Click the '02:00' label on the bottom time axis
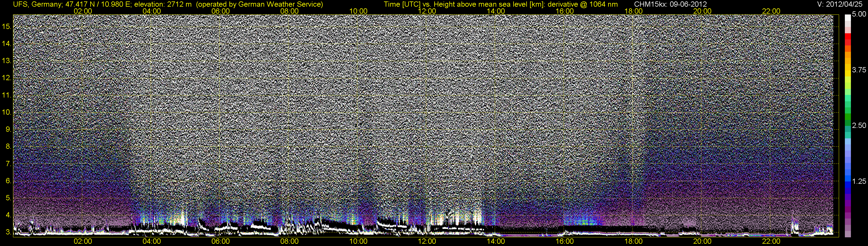Screen dimensions: 868x246 pyautogui.click(x=82, y=242)
